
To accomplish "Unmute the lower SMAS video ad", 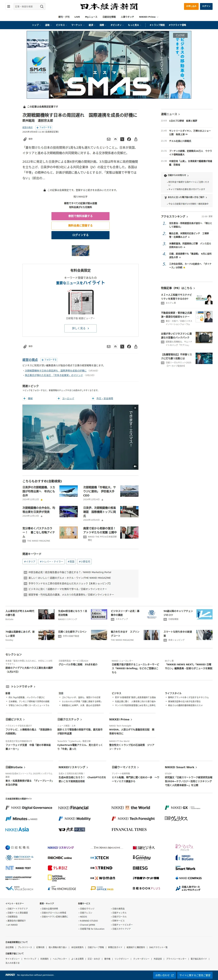I will pos(135,466).
